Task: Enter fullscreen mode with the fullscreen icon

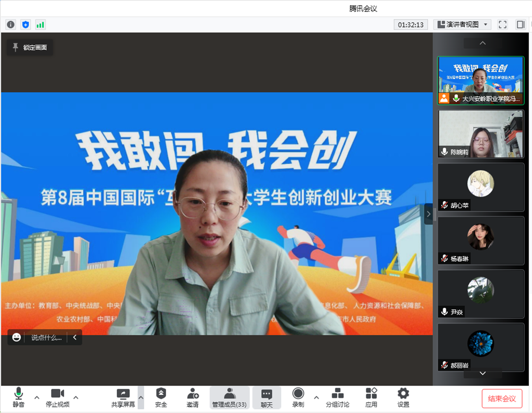Action: click(502, 24)
